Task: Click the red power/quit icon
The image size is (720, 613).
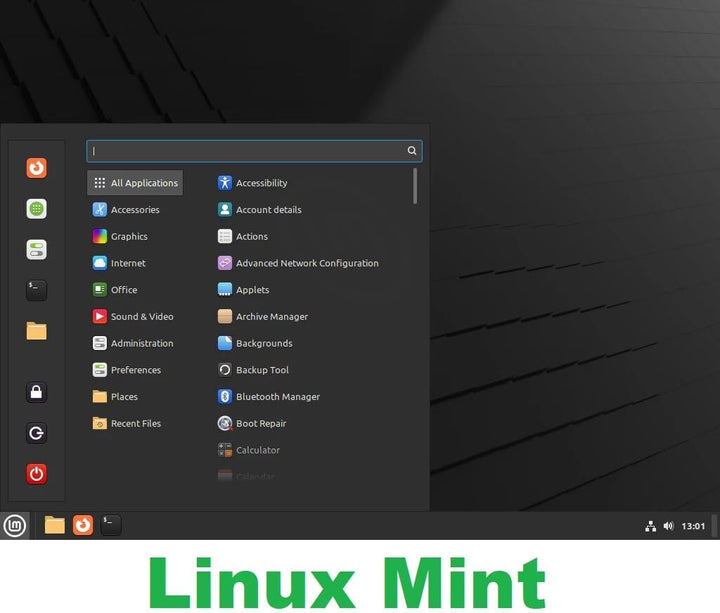Action: pyautogui.click(x=36, y=474)
